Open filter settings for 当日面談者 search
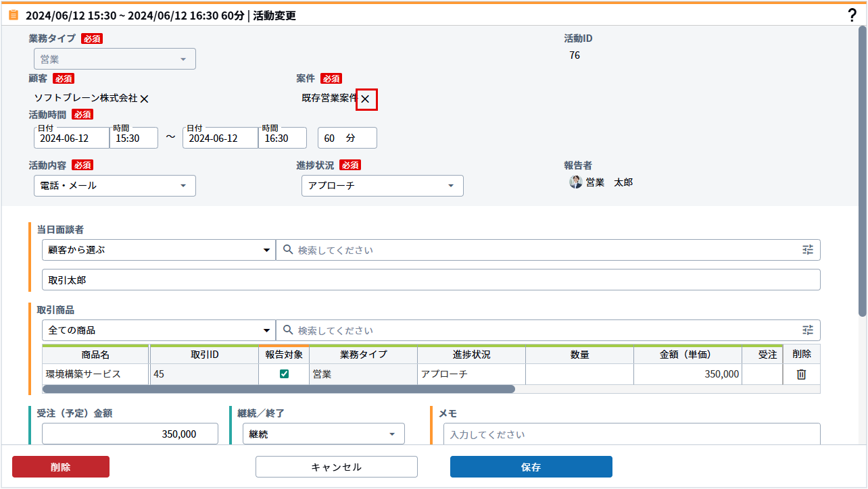The width and height of the screenshot is (868, 489). click(808, 250)
